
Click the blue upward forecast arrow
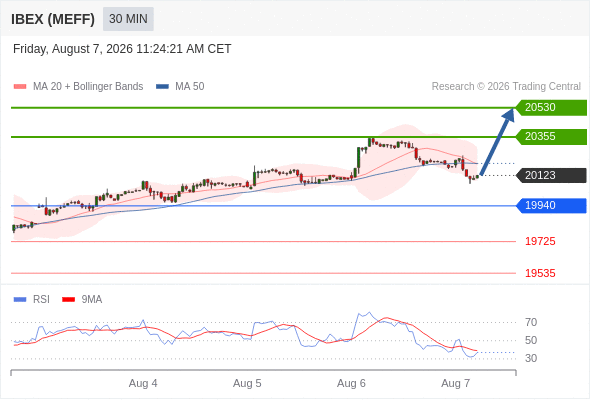click(497, 142)
